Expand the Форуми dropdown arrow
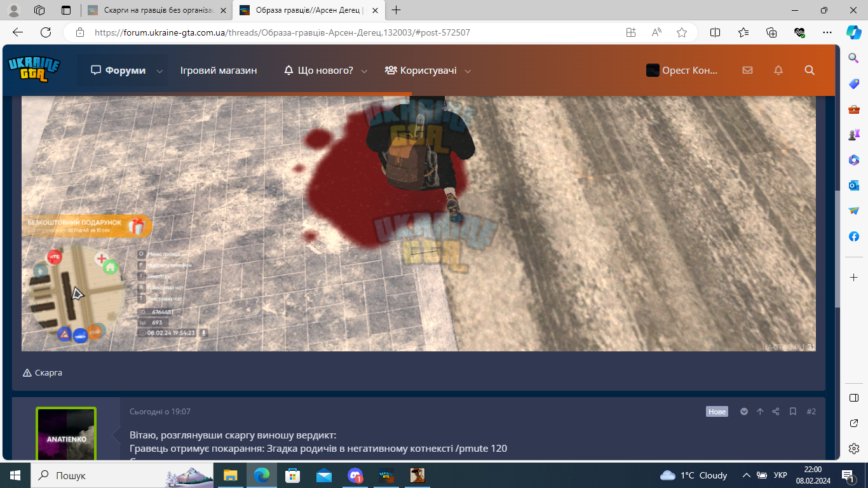 tap(160, 71)
